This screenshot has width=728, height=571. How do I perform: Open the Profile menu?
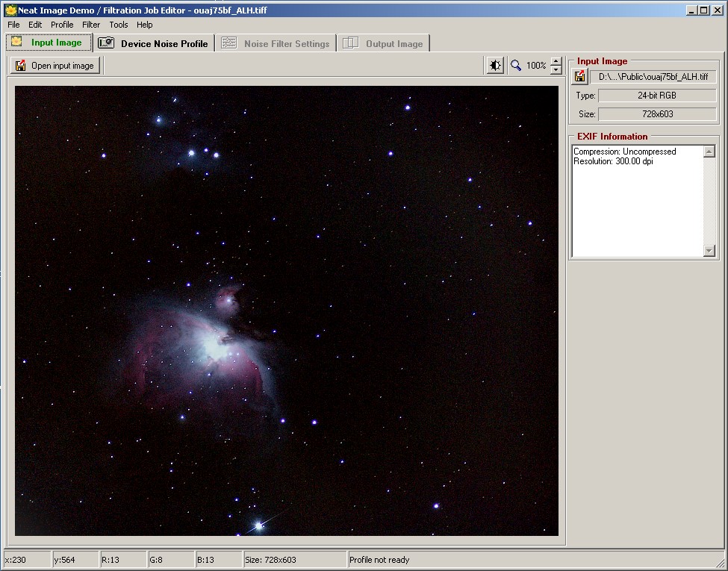click(62, 25)
